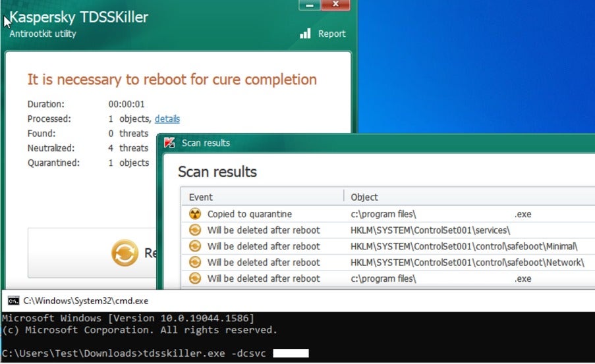Click the reboot icon on services row

click(x=195, y=230)
